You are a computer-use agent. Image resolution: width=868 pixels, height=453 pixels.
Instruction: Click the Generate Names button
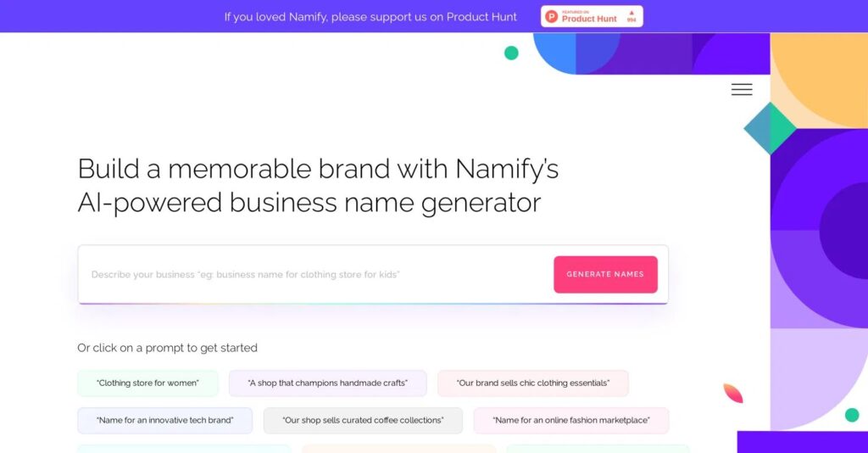[605, 274]
